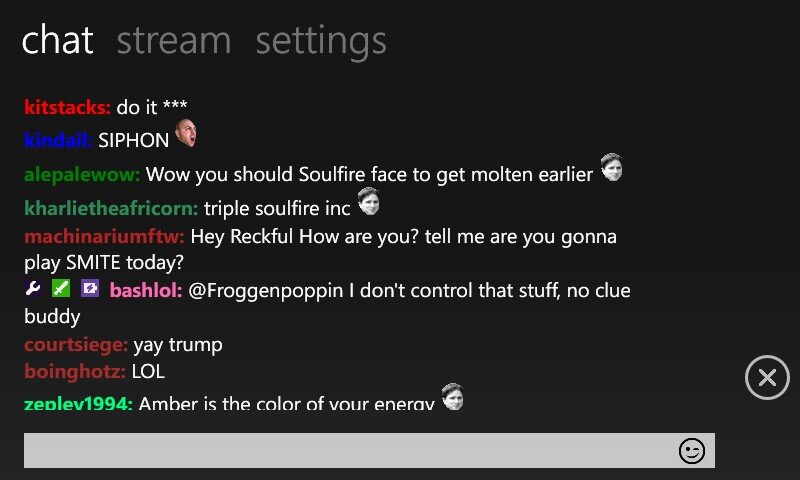
Task: Click username courtsiege
Action: [x=76, y=345]
